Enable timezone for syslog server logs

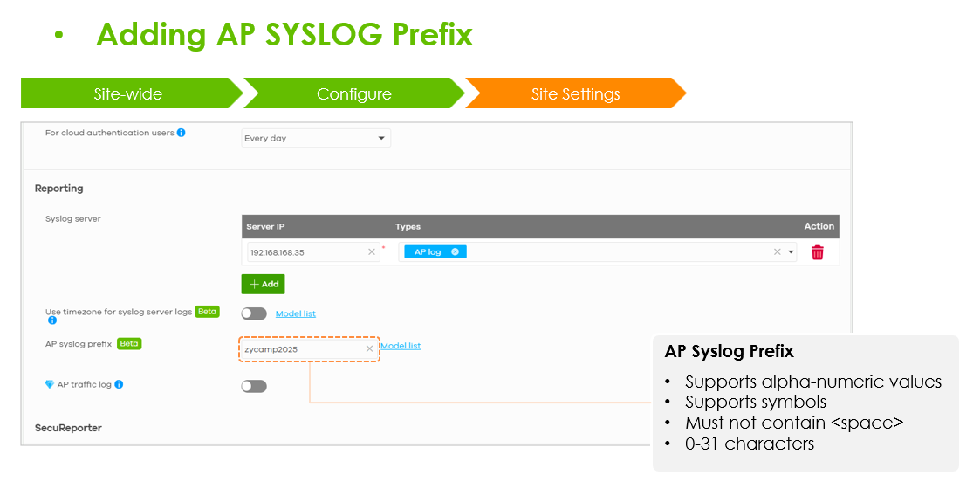click(x=254, y=313)
